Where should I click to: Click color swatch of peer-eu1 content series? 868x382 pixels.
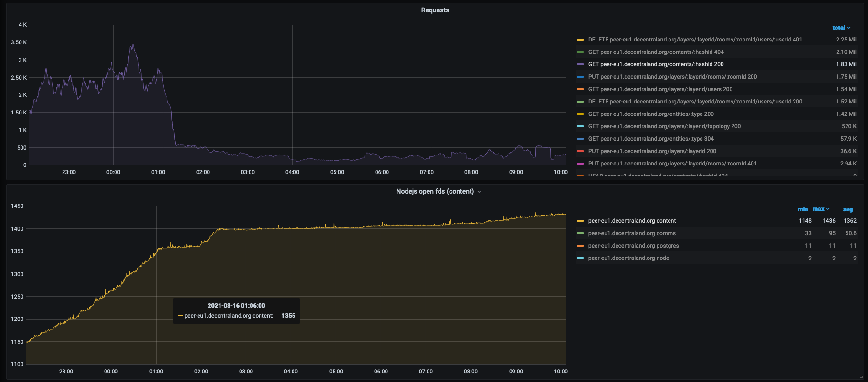coord(580,221)
